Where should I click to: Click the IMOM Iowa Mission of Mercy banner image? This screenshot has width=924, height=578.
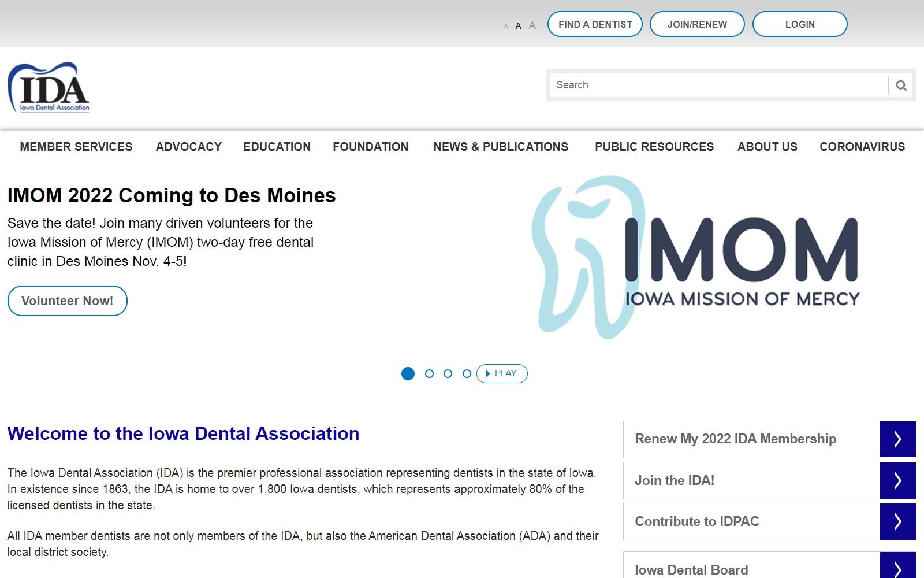696,258
